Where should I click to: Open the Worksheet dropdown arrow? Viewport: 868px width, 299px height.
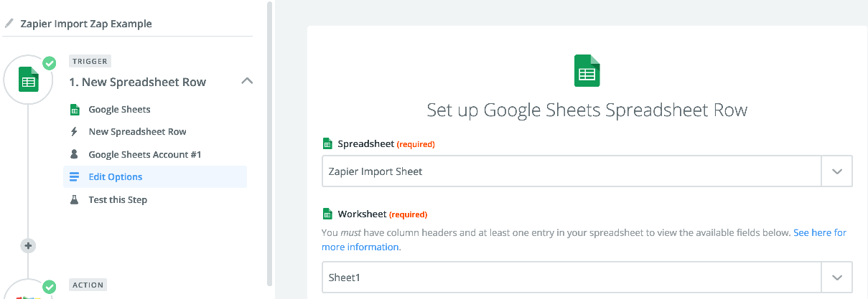tap(836, 277)
